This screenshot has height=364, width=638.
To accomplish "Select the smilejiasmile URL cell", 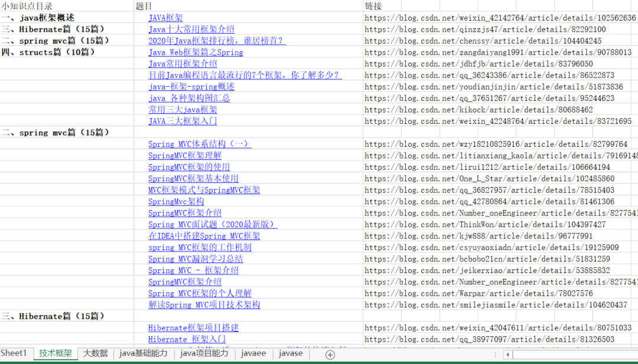I will click(496, 304).
